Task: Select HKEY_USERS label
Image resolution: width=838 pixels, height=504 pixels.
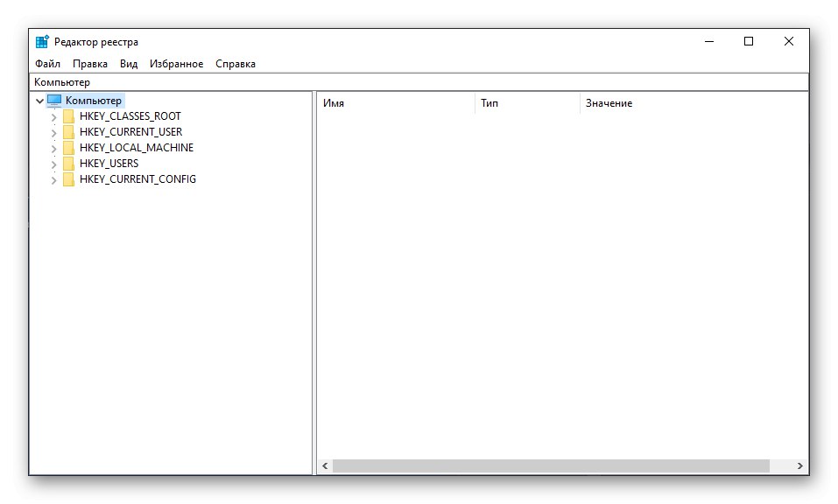Action: [109, 164]
